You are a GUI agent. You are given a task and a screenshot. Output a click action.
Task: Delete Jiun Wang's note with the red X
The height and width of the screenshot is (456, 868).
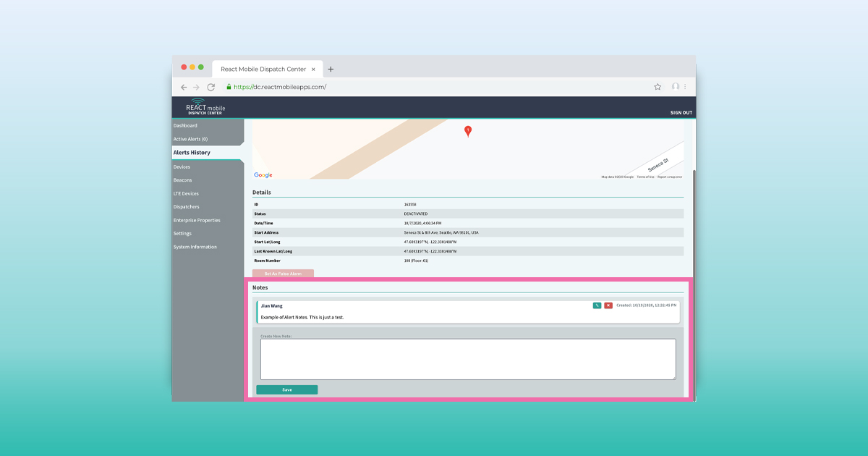[608, 305]
